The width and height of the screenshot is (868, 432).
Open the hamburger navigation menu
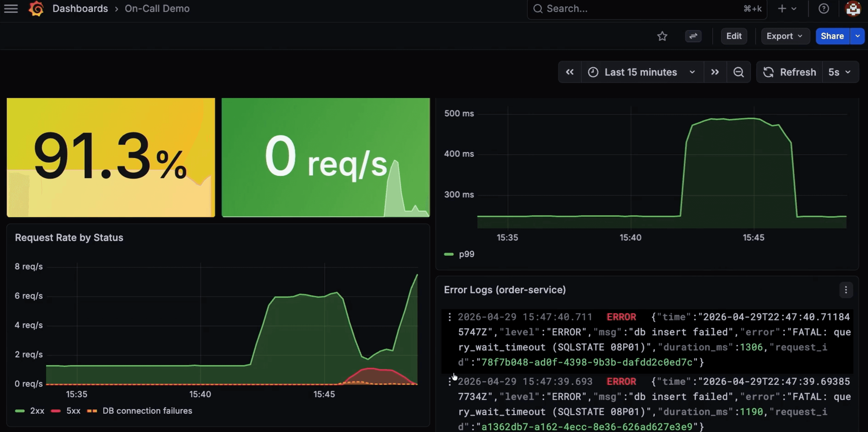pyautogui.click(x=11, y=8)
